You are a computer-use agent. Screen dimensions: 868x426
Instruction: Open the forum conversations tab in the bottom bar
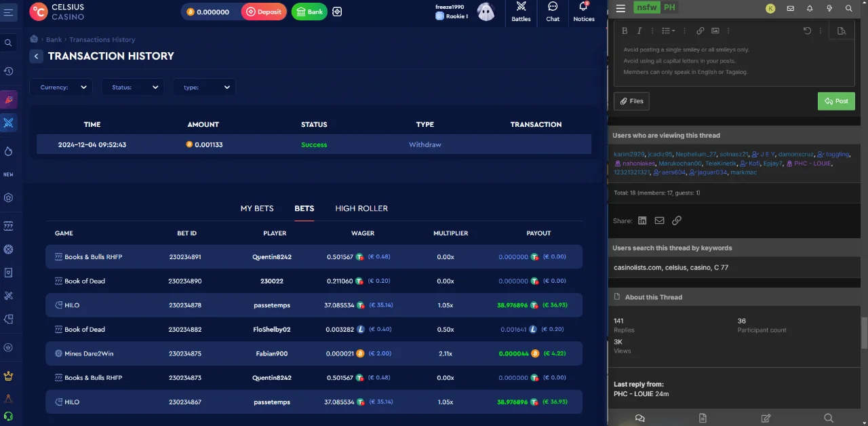pos(639,418)
